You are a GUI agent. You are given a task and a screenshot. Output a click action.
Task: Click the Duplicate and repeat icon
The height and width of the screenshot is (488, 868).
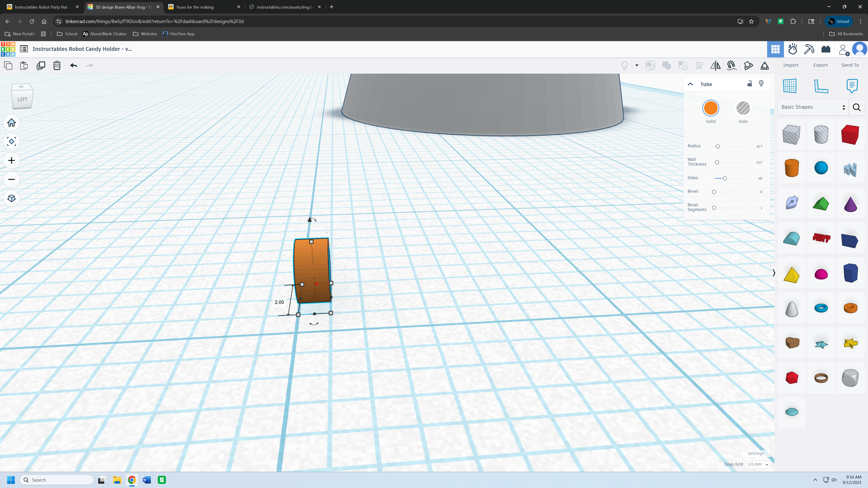(x=41, y=65)
